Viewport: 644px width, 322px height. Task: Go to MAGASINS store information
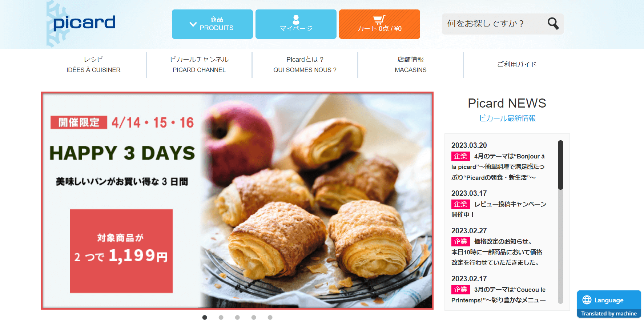coord(411,65)
